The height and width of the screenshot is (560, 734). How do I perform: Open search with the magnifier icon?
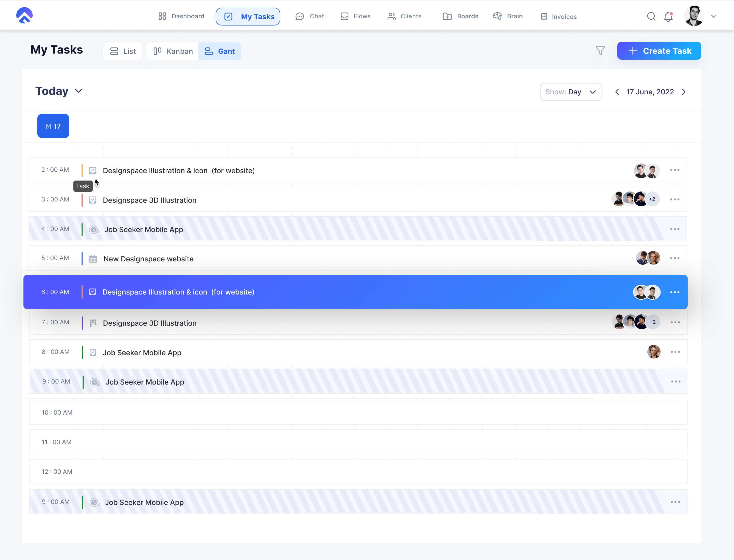point(651,16)
